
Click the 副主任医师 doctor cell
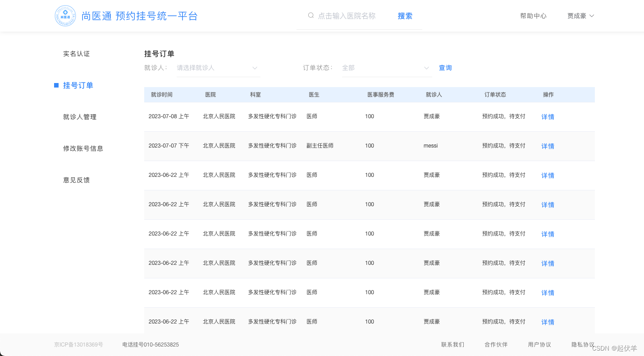(320, 146)
